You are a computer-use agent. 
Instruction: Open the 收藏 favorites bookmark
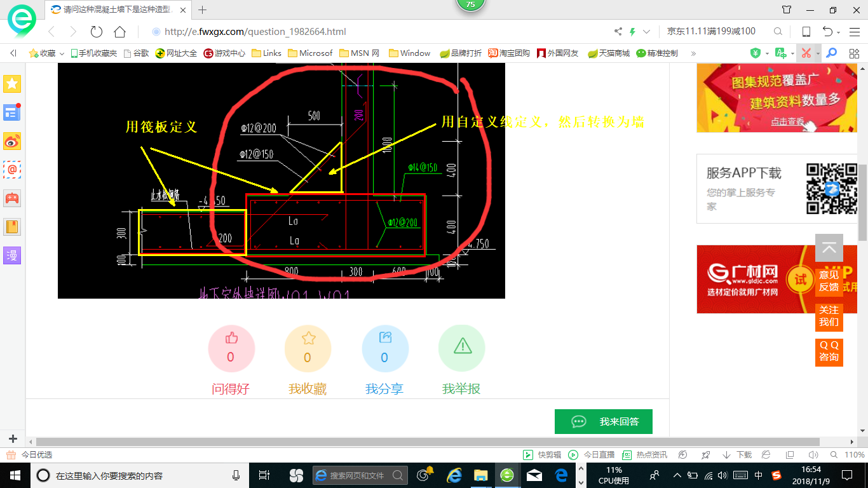[x=42, y=53]
